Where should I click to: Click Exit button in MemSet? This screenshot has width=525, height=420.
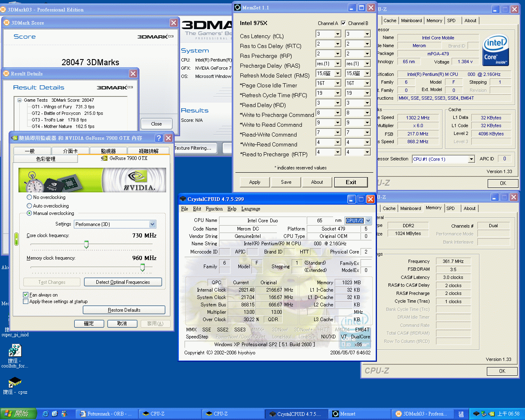click(x=351, y=182)
